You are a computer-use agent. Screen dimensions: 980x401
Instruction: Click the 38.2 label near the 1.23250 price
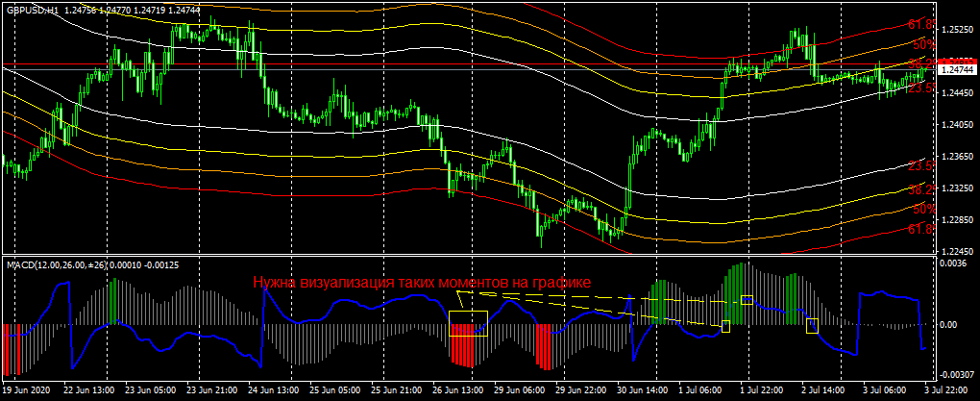922,189
